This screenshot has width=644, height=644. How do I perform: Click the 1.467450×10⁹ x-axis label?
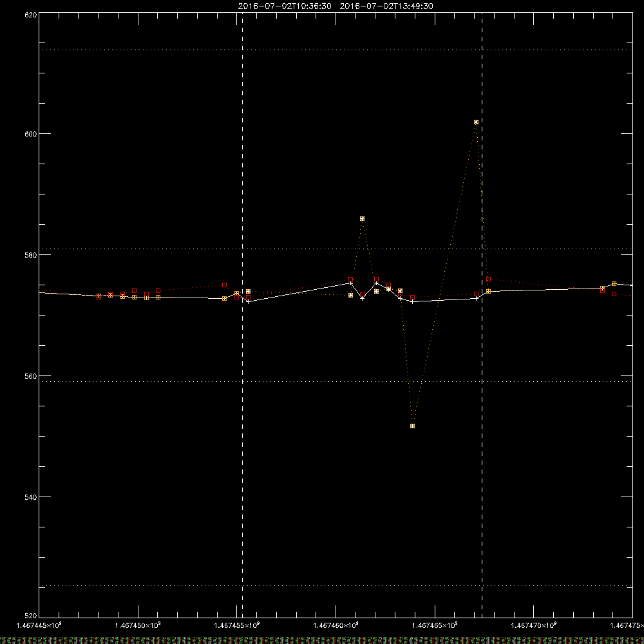(138, 625)
